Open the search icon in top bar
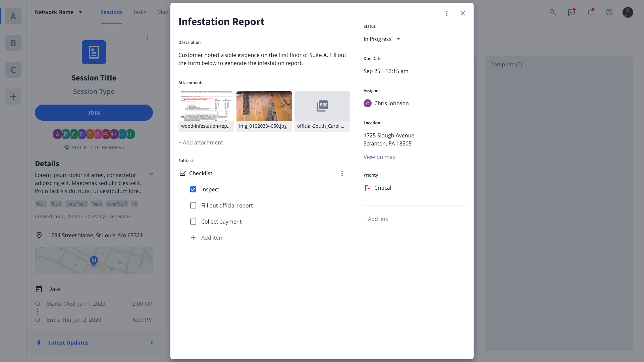Viewport: 644px width, 362px height. point(552,12)
